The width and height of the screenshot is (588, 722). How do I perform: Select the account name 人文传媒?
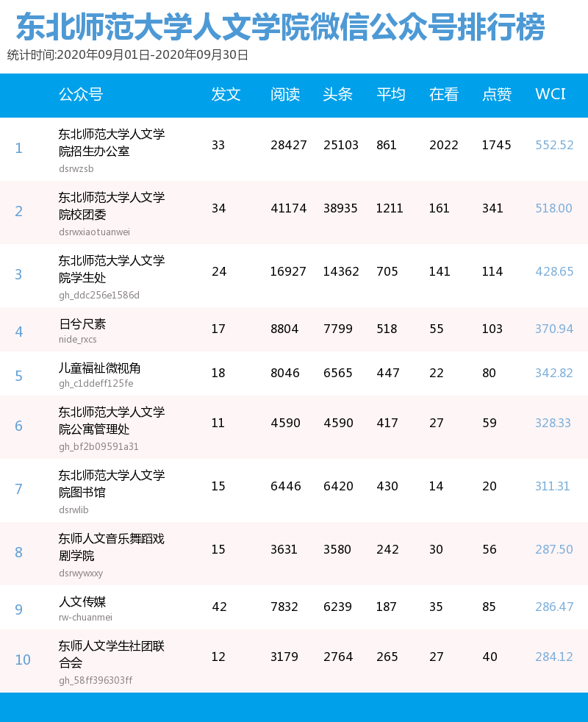[x=82, y=602]
